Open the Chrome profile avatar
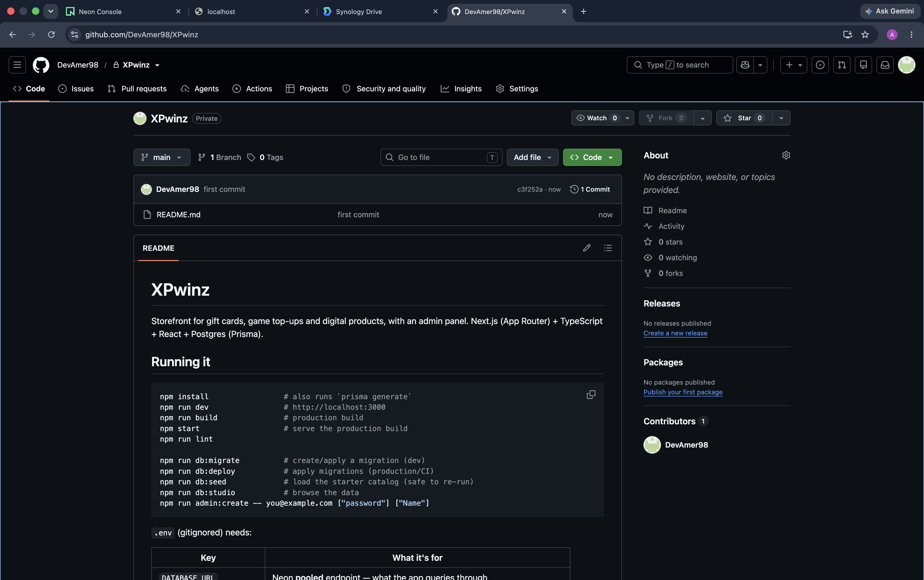Screen dimensions: 924x580 coord(892,35)
